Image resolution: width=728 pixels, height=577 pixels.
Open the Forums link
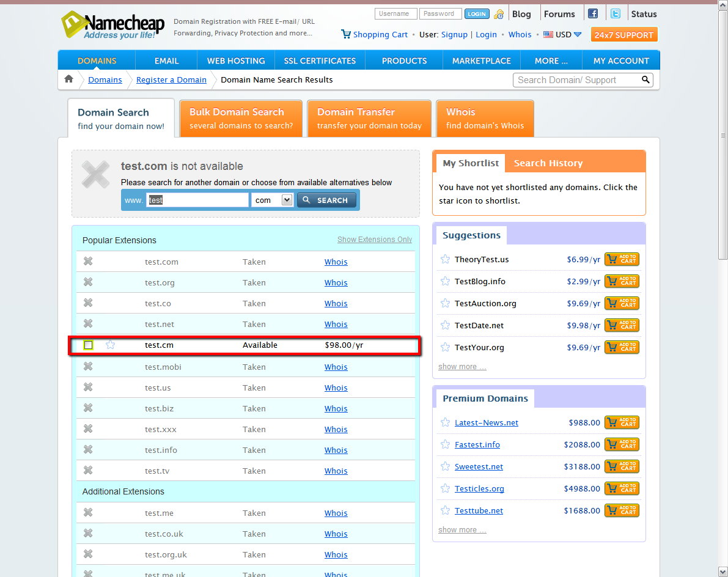pos(559,14)
